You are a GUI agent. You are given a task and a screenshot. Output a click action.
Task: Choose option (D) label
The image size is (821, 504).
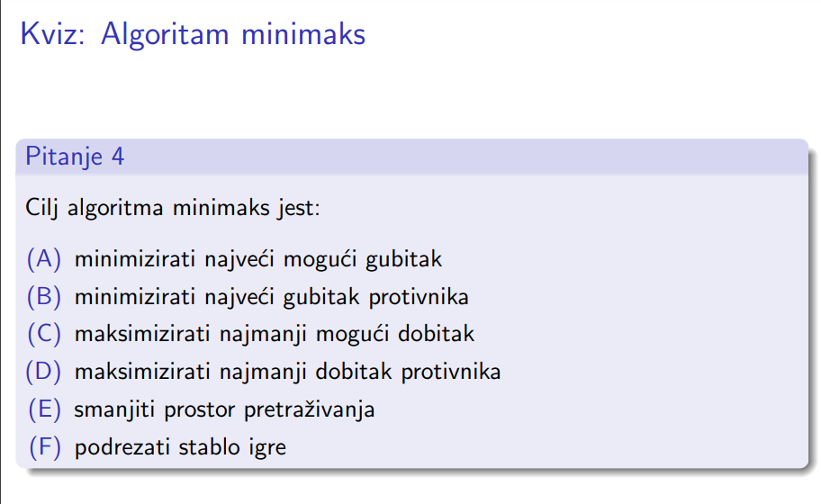coord(43,372)
